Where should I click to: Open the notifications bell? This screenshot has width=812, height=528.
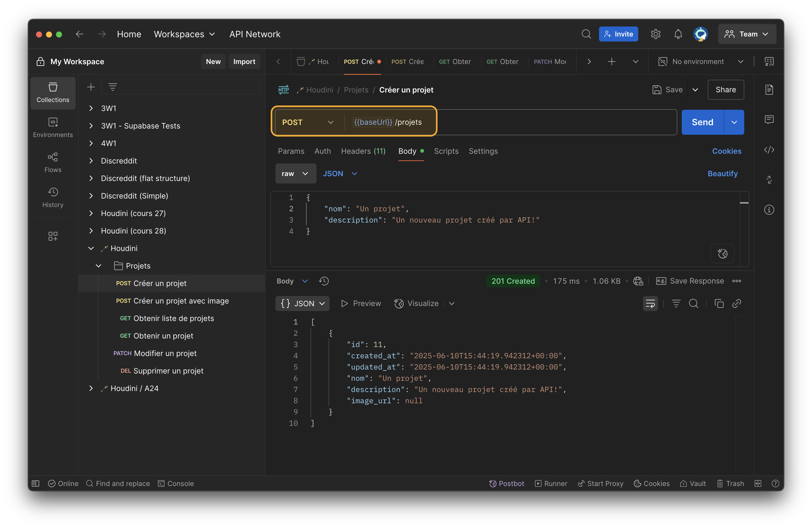tap(678, 34)
